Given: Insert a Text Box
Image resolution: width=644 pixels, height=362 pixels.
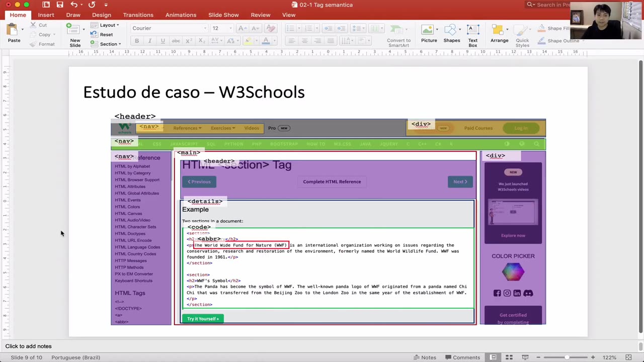Looking at the screenshot, I should tap(473, 36).
